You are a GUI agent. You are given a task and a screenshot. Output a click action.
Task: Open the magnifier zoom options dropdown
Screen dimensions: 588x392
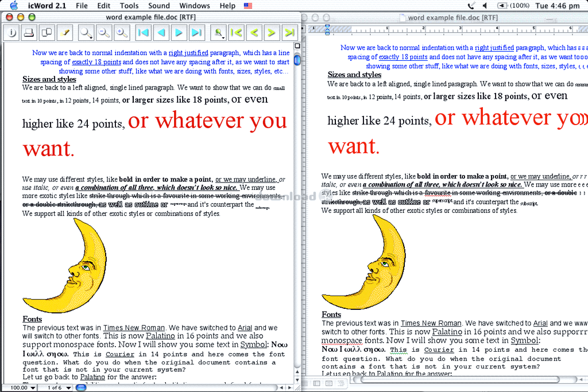[x=86, y=33]
